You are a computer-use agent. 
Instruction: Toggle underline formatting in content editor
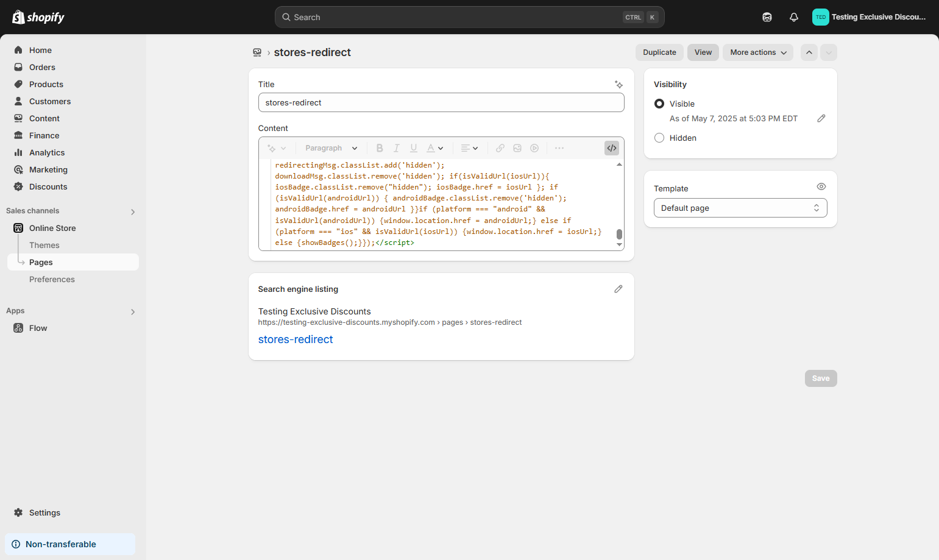(x=414, y=148)
